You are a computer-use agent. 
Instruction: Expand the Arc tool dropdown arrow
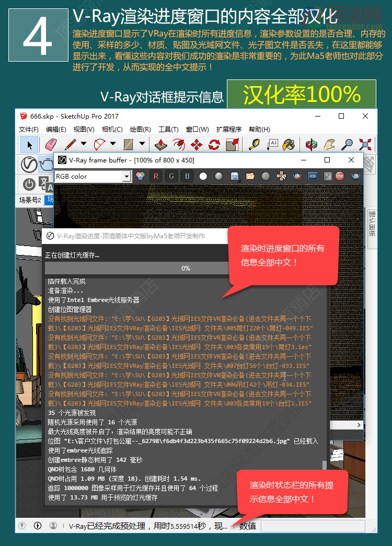(x=113, y=143)
